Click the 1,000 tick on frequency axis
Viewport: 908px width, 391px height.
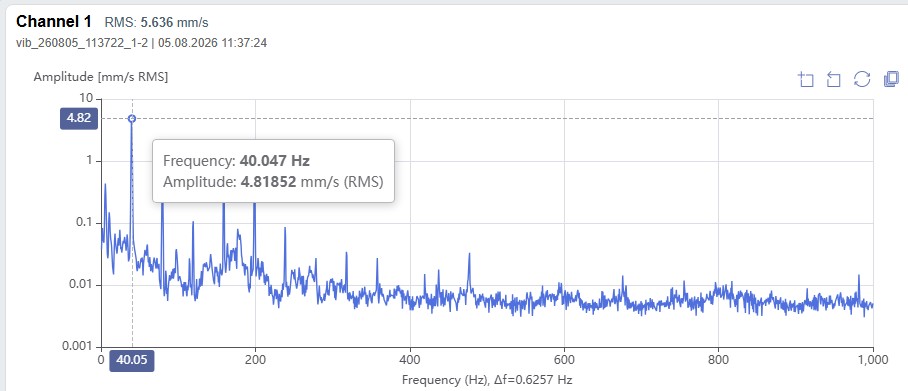[873, 359]
